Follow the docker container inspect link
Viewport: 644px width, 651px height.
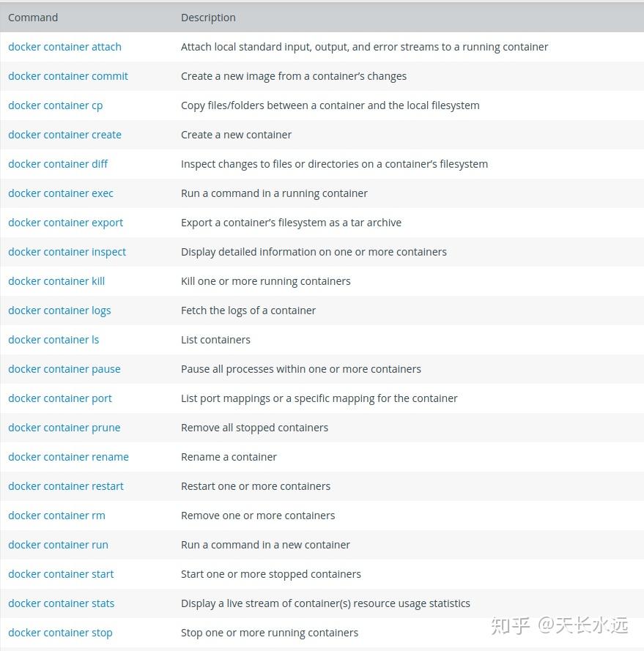click(x=67, y=253)
